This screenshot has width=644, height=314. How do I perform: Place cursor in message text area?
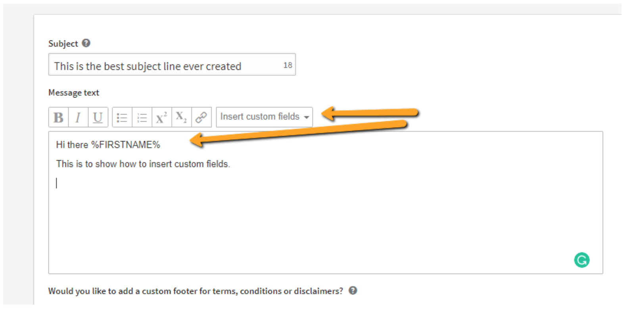point(326,203)
